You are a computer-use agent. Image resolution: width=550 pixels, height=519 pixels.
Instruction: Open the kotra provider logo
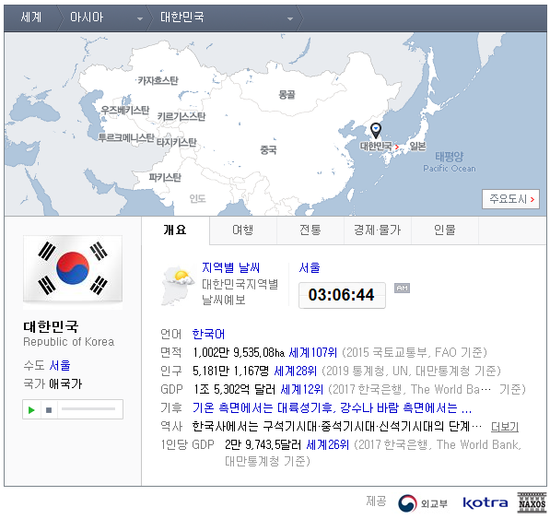tap(485, 503)
